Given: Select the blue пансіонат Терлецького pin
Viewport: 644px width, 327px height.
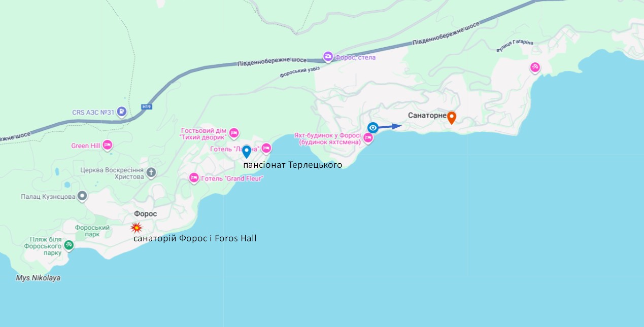Looking at the screenshot, I should pyautogui.click(x=246, y=152).
